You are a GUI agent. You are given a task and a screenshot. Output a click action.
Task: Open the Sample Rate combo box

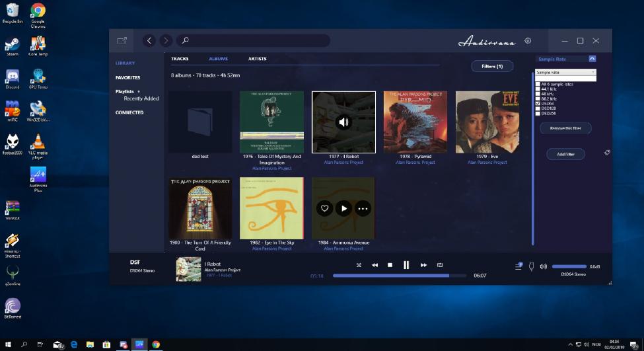pos(565,72)
